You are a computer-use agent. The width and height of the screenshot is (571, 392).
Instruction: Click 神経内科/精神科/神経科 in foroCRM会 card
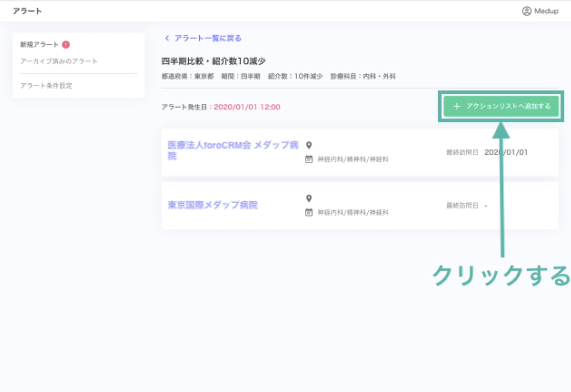353,159
